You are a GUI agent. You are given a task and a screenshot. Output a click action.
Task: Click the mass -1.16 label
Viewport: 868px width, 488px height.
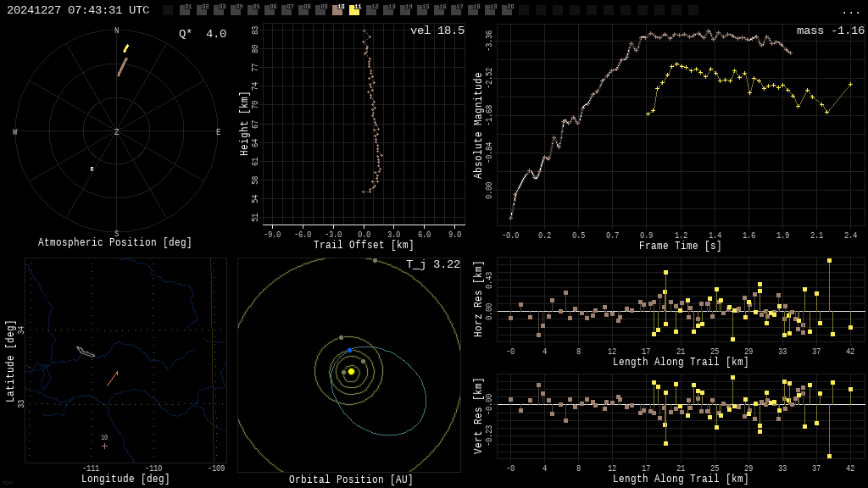tap(830, 30)
